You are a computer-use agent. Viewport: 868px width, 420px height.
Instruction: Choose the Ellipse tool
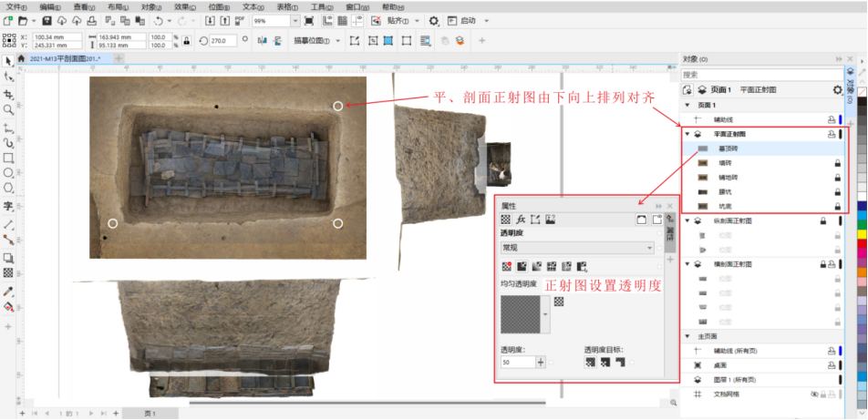(8, 172)
